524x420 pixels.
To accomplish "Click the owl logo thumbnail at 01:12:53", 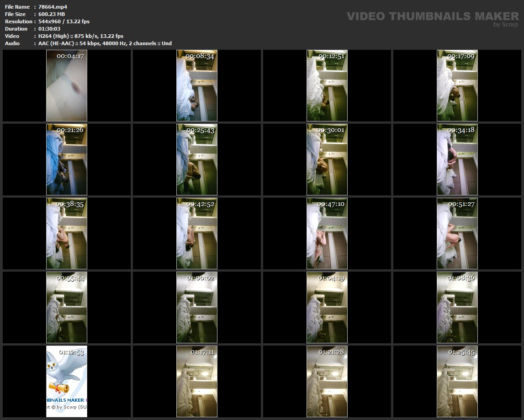I will (x=67, y=381).
